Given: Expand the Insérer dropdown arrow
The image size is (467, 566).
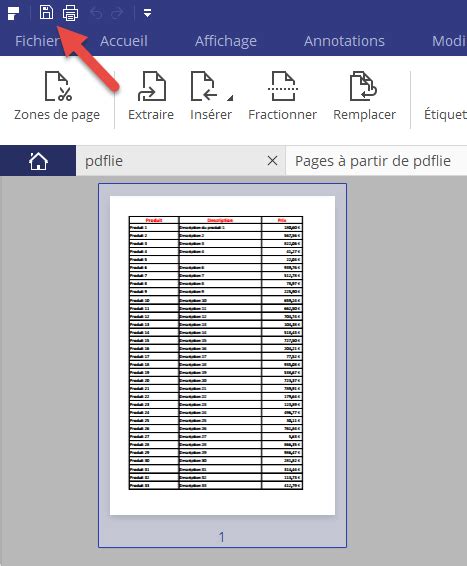Looking at the screenshot, I should tap(230, 97).
